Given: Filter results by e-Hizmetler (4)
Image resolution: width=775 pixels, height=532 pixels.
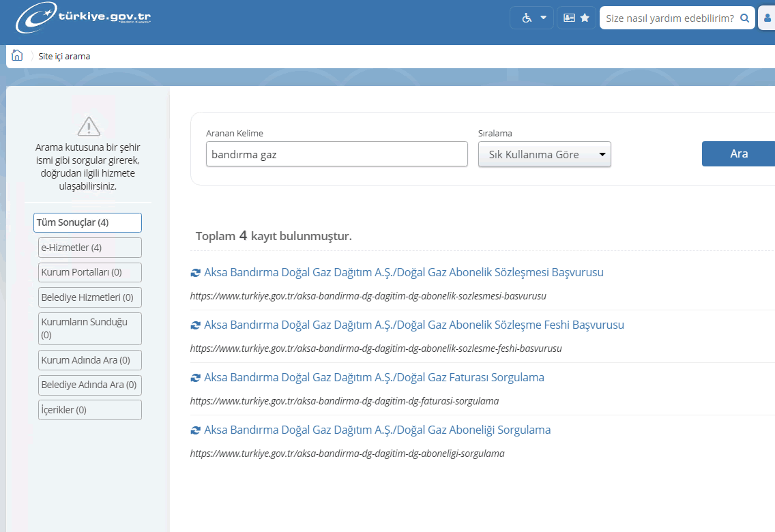Looking at the screenshot, I should tap(89, 248).
